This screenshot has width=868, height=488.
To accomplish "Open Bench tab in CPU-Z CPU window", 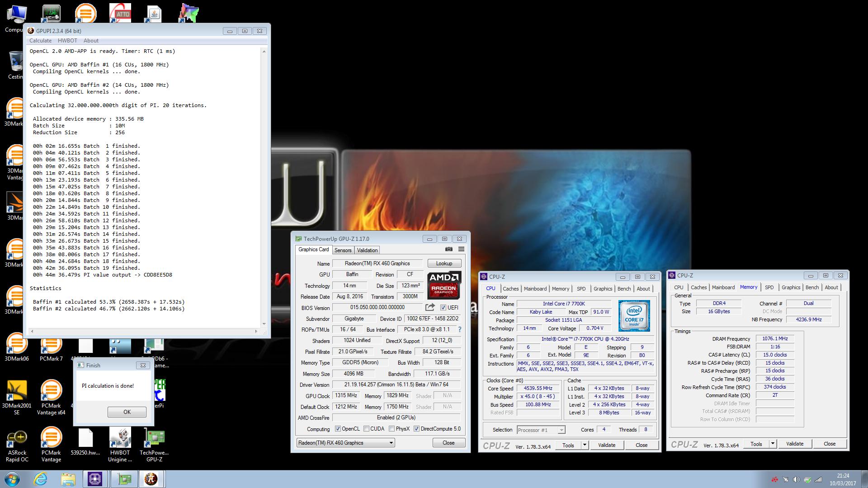I will pos(624,289).
